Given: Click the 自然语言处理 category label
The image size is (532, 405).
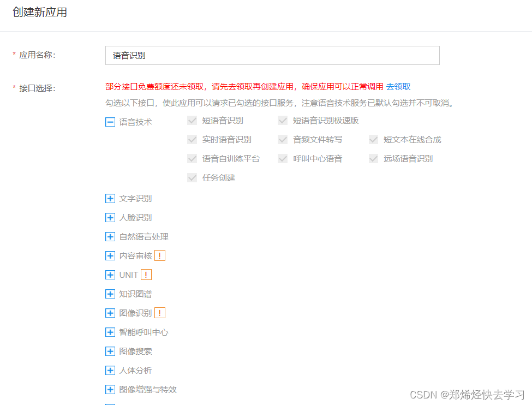Looking at the screenshot, I should [144, 237].
